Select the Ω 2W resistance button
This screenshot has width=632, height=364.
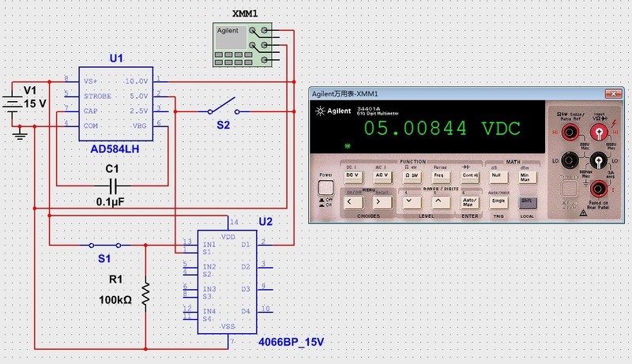click(x=408, y=176)
